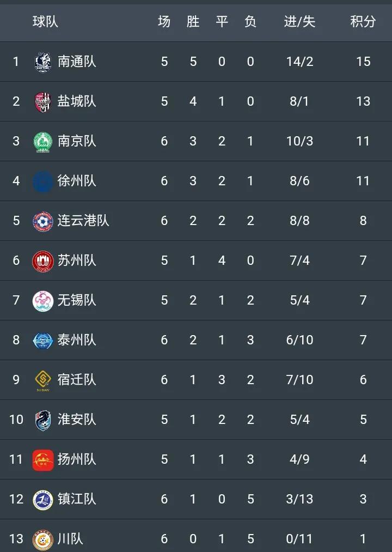Open the 连云港队 football logo
This screenshot has height=552, width=392.
point(43,221)
